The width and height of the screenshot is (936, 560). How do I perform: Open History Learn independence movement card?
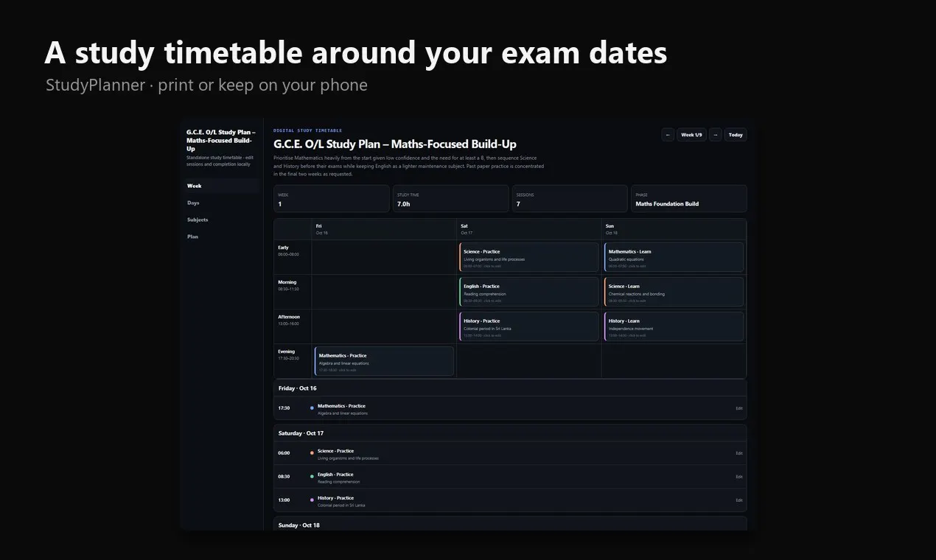pos(674,326)
